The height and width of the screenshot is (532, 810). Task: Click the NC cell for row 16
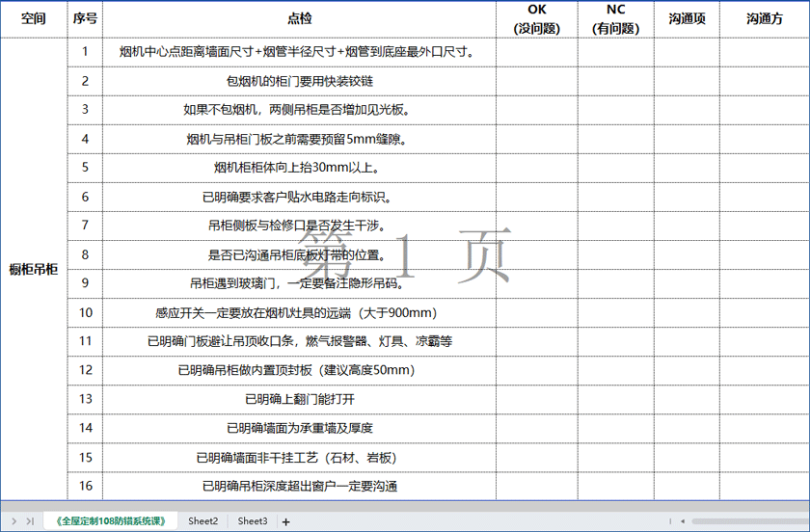(615, 486)
